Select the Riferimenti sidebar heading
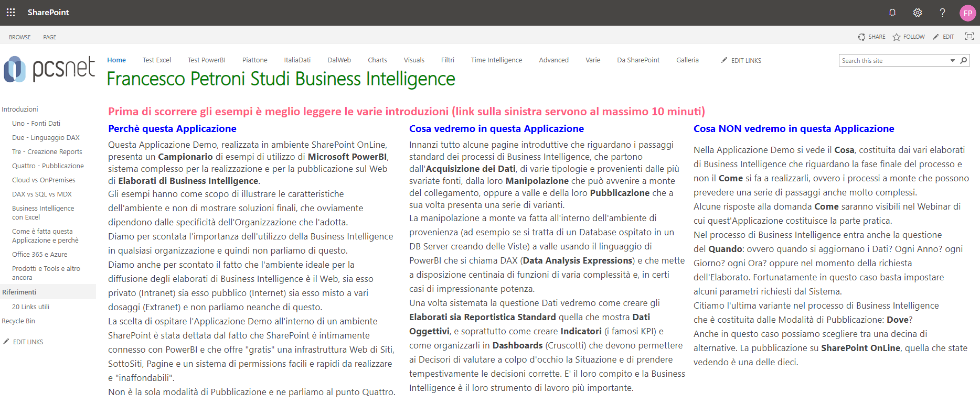The height and width of the screenshot is (404, 980). click(19, 292)
